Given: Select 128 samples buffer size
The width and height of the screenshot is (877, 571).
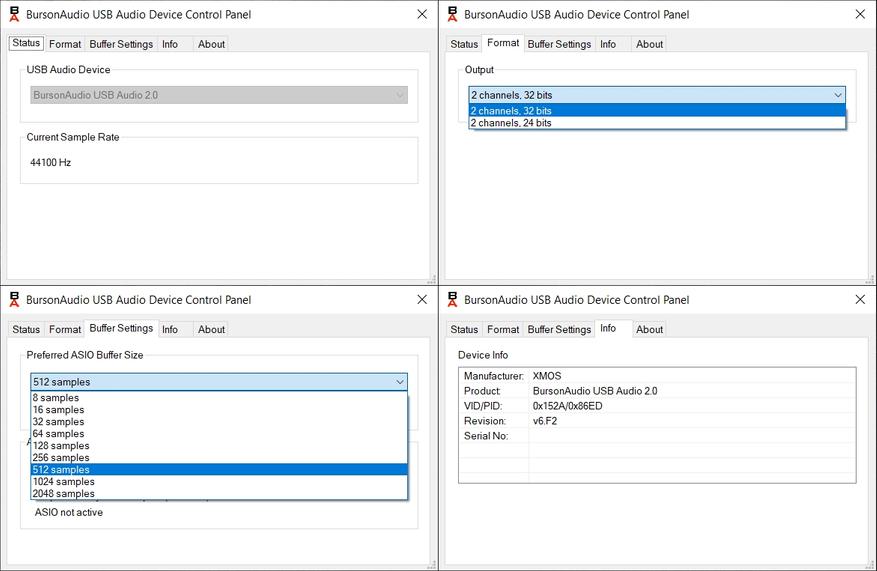Looking at the screenshot, I should (x=219, y=446).
